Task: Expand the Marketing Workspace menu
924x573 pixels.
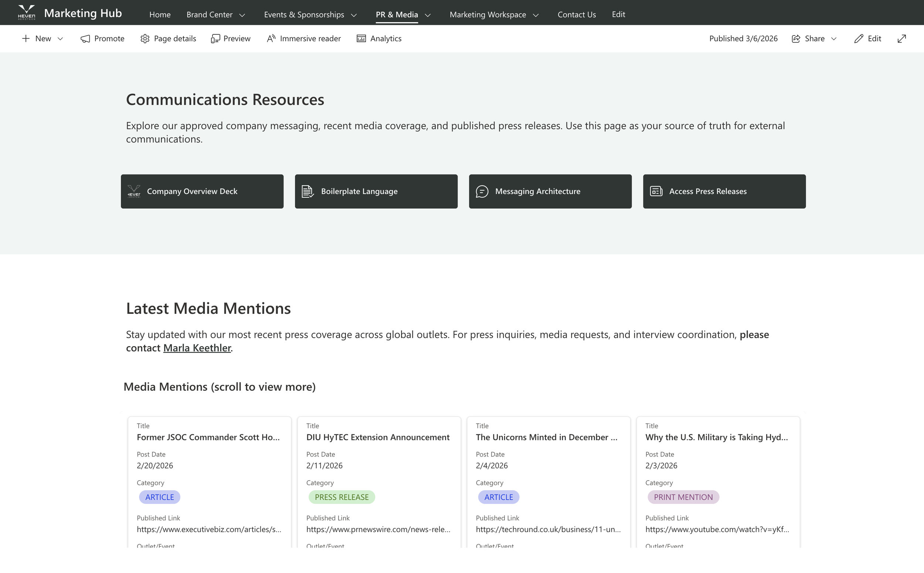Action: pyautogui.click(x=494, y=14)
